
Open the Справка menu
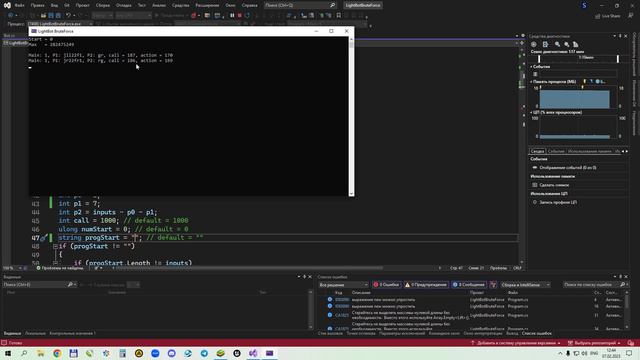(249, 5)
